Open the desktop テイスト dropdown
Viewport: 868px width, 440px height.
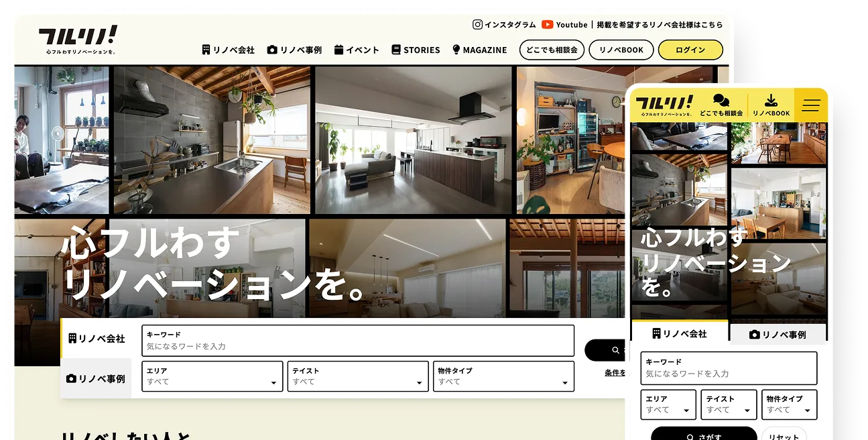click(x=358, y=376)
